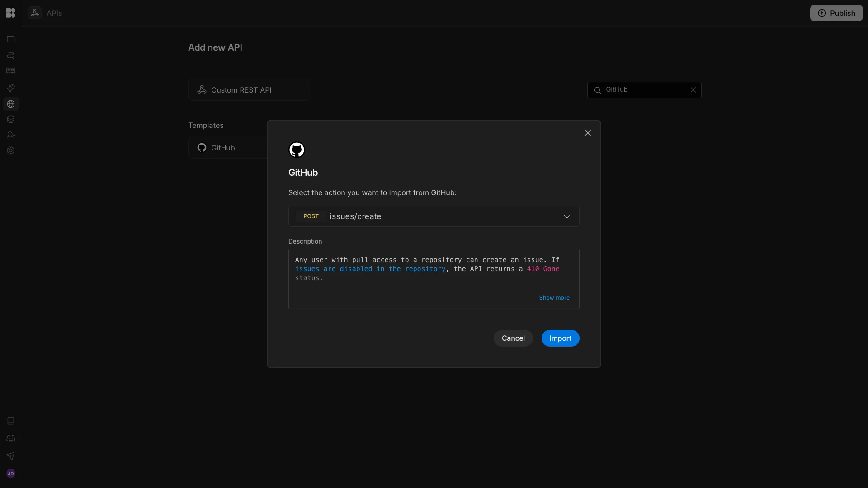Open the pages window icon in sidebar
This screenshot has width=868, height=488.
pyautogui.click(x=11, y=39)
